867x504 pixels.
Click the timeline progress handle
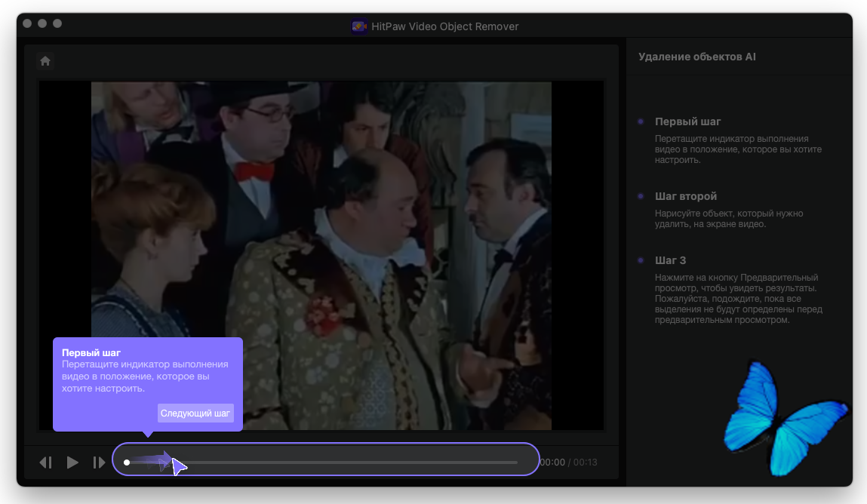point(127,463)
